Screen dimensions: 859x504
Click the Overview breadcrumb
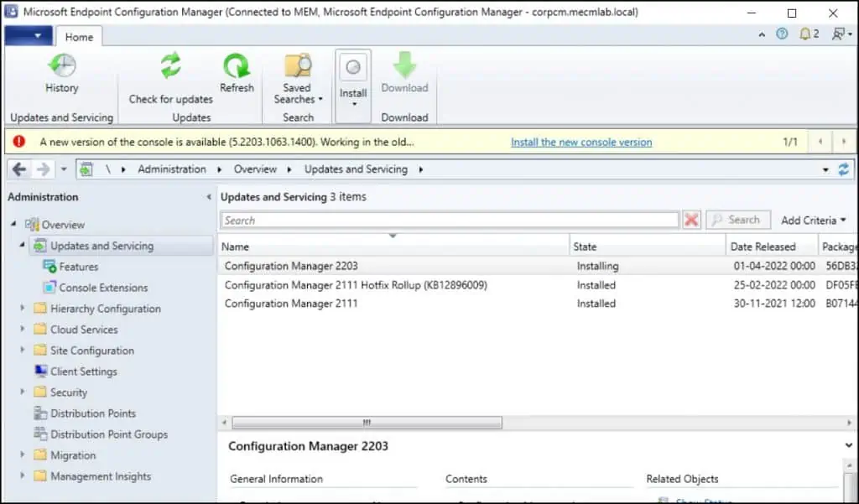255,169
